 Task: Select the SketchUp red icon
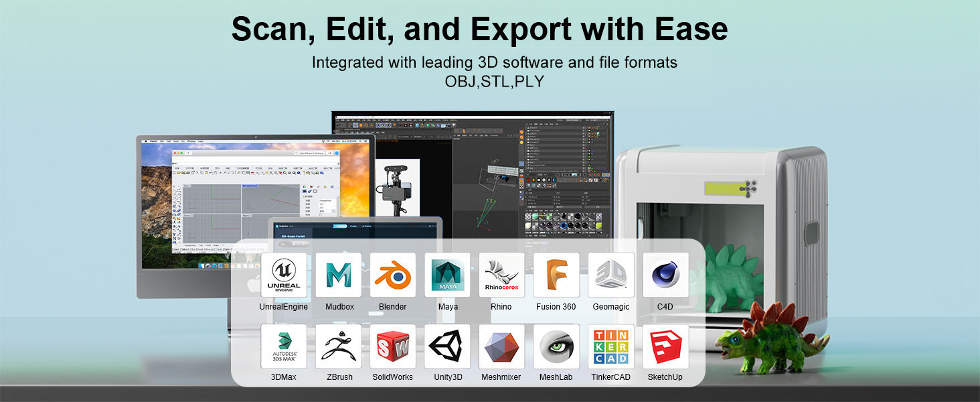tap(665, 346)
